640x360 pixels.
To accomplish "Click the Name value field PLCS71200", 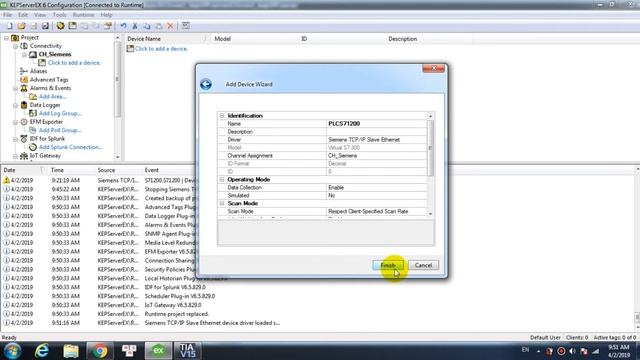I will [376, 124].
